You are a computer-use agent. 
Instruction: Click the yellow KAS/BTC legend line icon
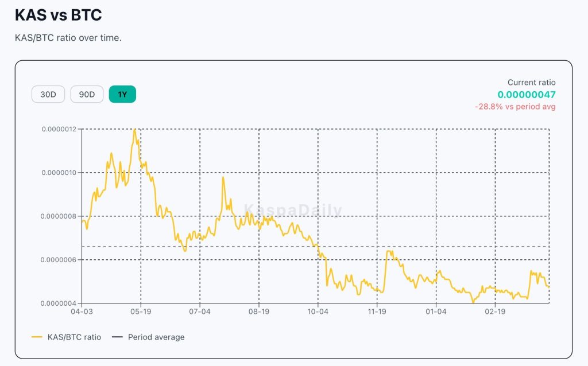pyautogui.click(x=37, y=337)
